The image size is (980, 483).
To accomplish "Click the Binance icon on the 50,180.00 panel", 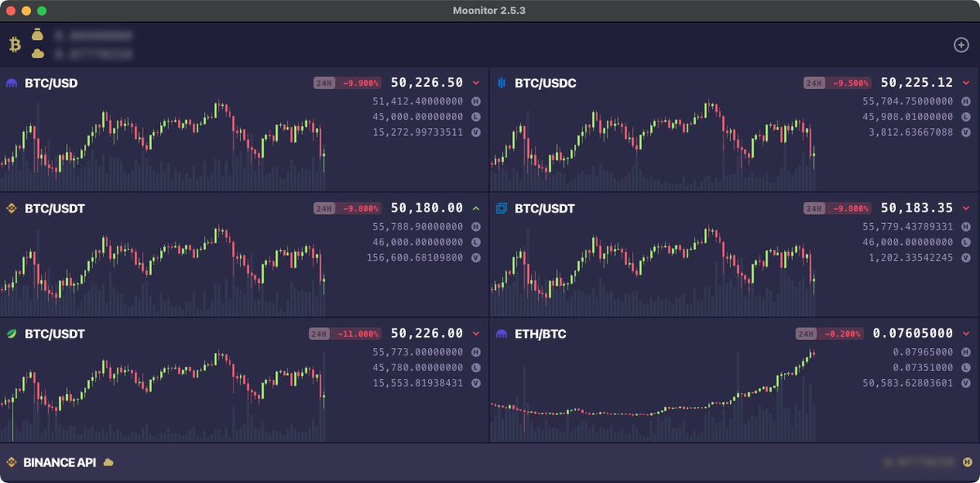I will [11, 208].
